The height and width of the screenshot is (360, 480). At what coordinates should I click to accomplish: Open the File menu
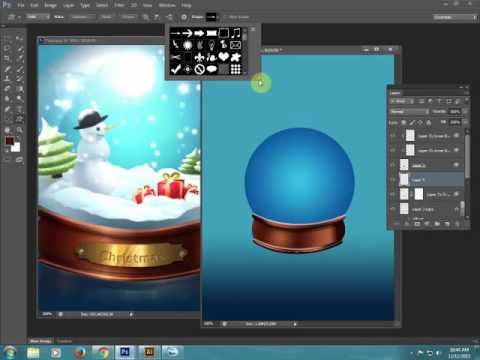[21, 5]
